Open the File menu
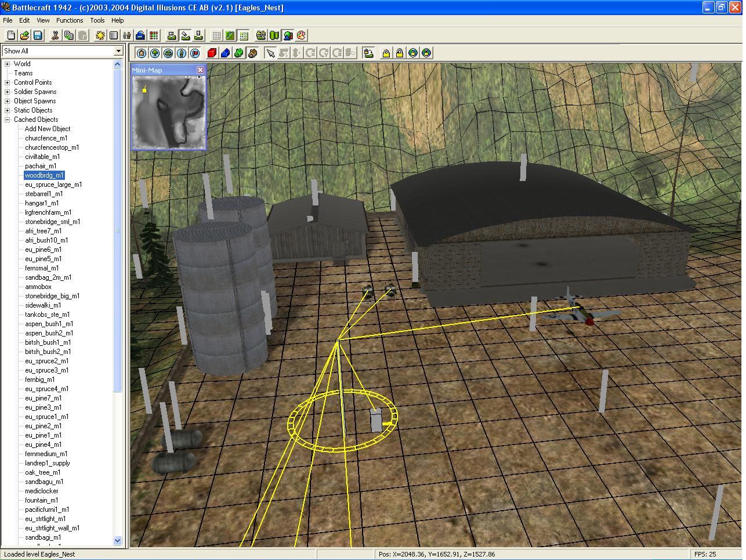Image resolution: width=746 pixels, height=560 pixels. tap(8, 20)
